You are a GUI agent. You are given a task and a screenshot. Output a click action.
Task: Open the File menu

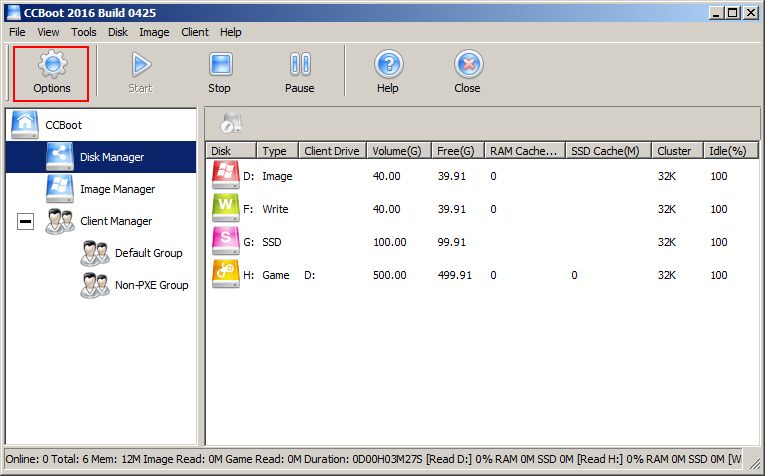pyautogui.click(x=17, y=32)
